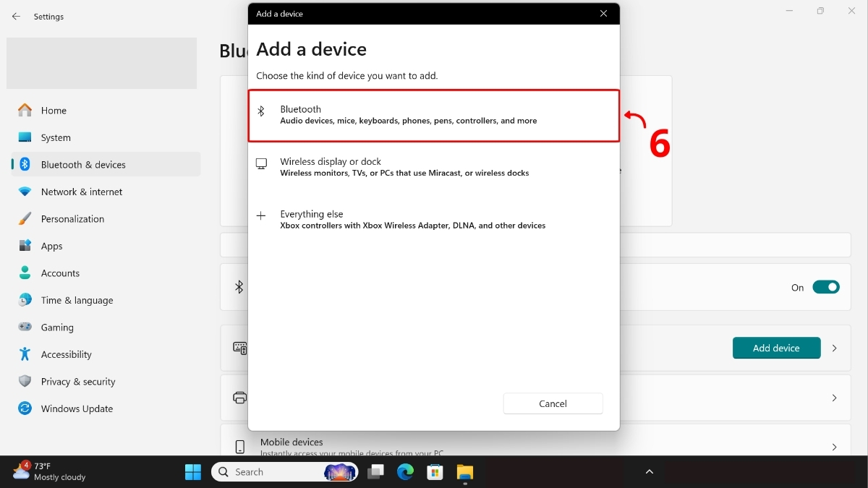Open Privacy & security settings
The height and width of the screenshot is (488, 868).
[78, 381]
